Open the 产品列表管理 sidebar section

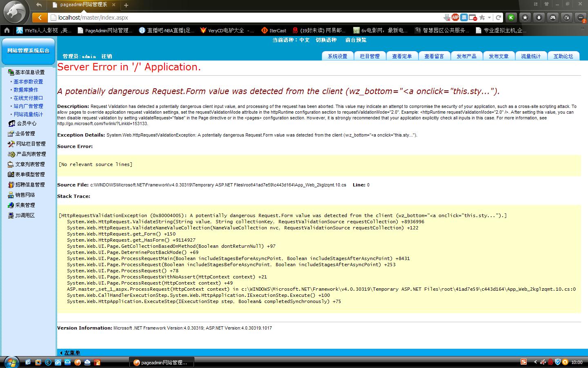(31, 154)
